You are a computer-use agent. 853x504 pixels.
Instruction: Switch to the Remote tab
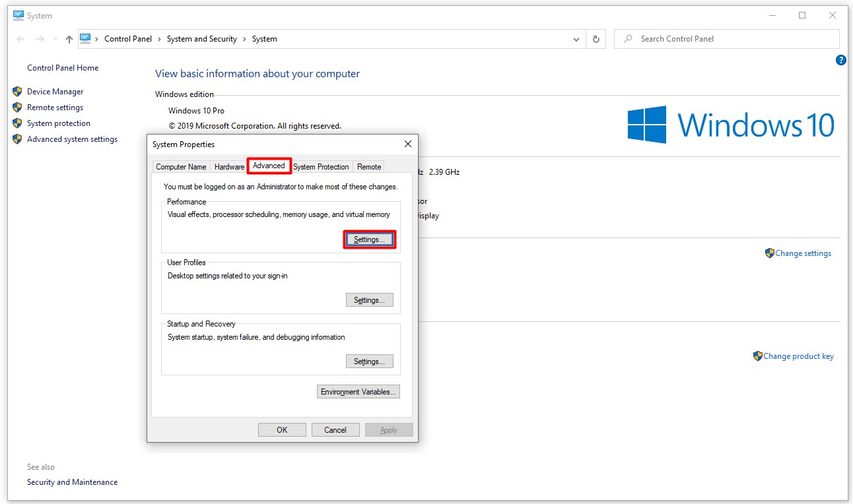coord(369,167)
